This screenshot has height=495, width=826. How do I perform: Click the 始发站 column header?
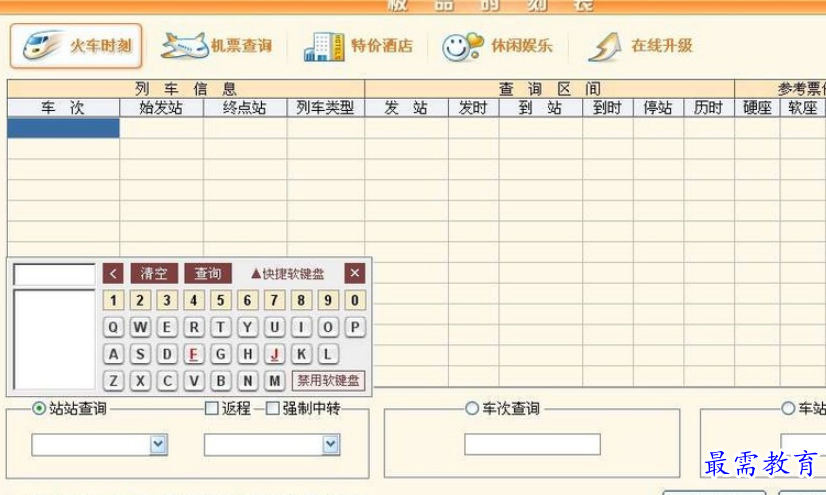coord(161,108)
